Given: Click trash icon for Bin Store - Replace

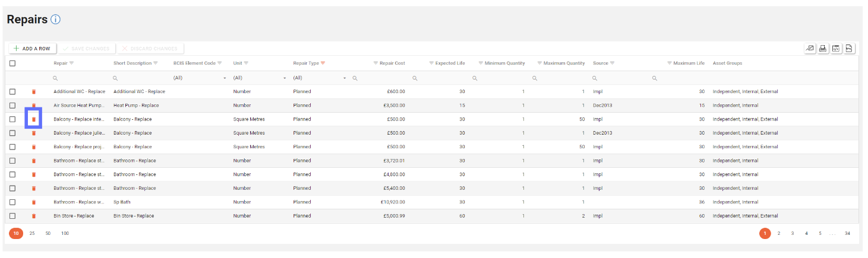Looking at the screenshot, I should point(34,216).
